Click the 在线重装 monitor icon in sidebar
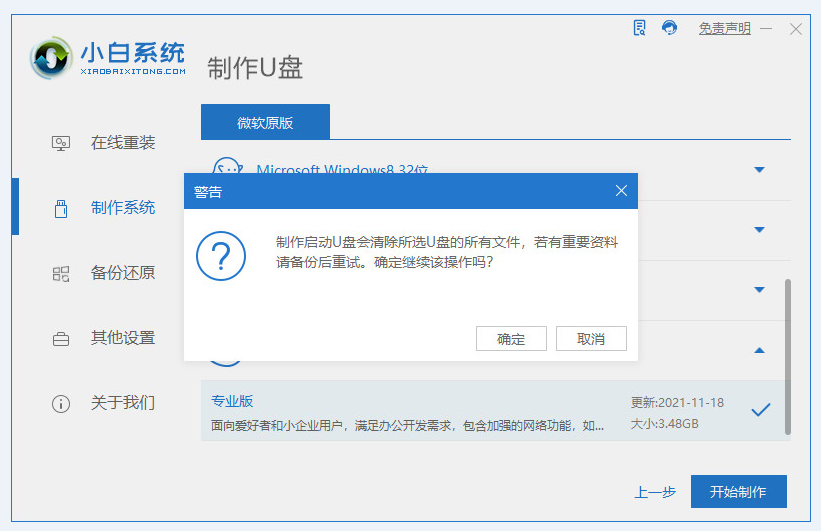Screen dimensions: 821x531 (x=61, y=143)
